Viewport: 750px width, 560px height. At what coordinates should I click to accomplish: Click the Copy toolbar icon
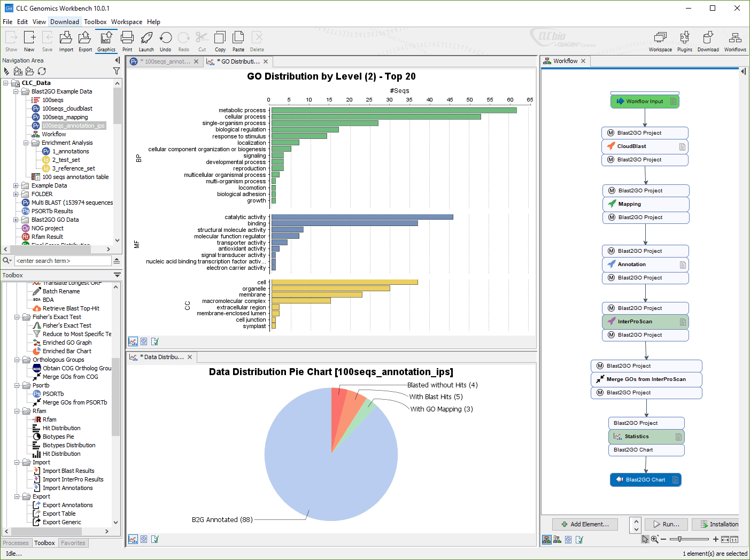(x=220, y=41)
